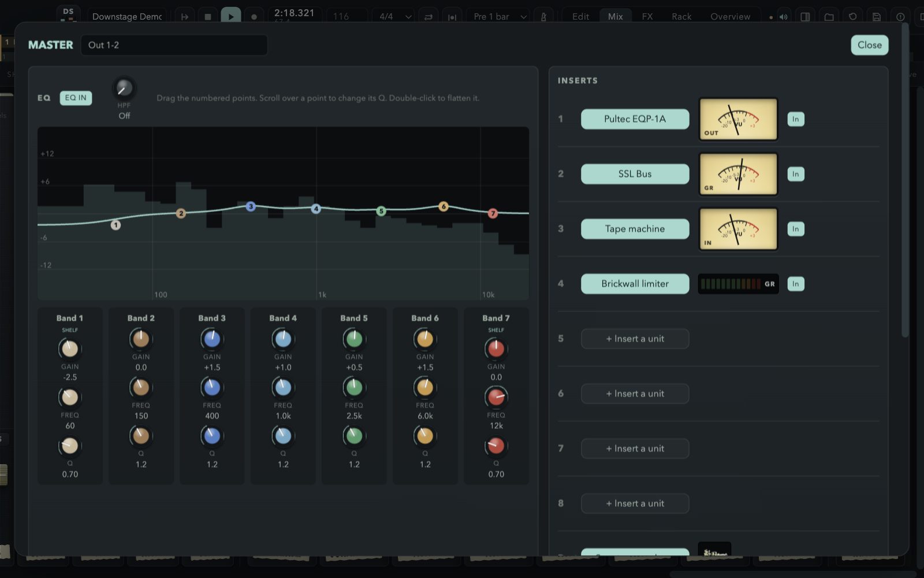This screenshot has width=924, height=578.
Task: Click the alert info icon in top bar
Action: [x=900, y=17]
